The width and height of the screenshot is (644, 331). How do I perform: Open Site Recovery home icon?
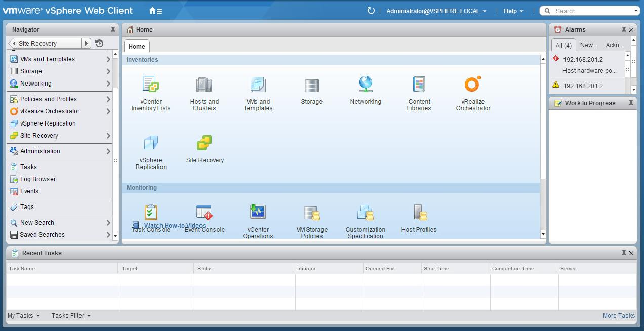(205, 143)
